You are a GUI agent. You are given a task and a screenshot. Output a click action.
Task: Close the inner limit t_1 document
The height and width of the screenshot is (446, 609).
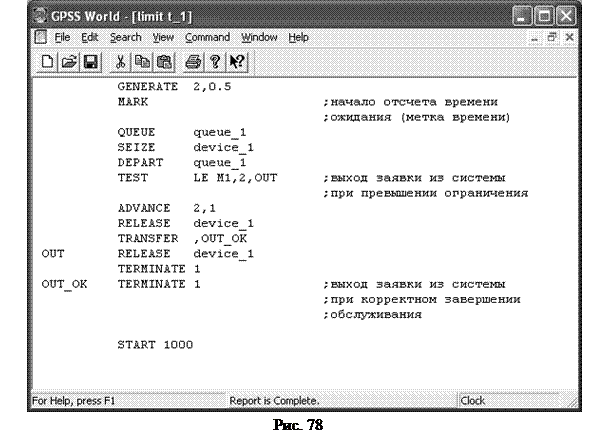coord(569,37)
